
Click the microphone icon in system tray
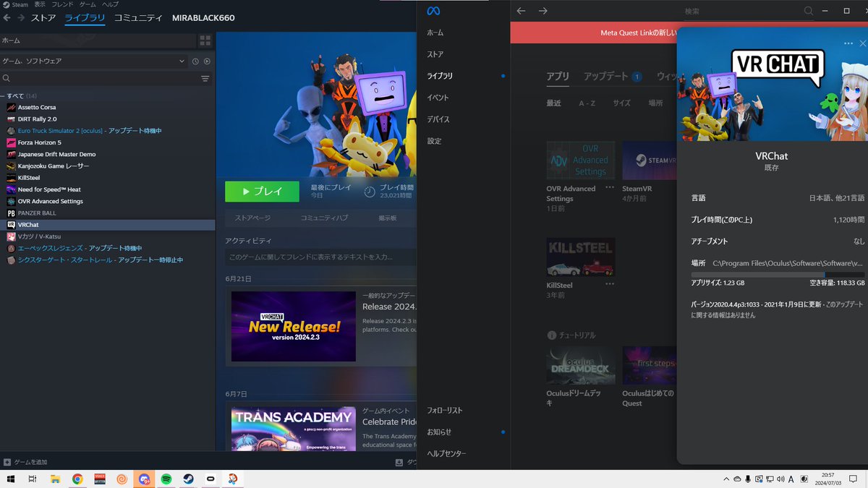(748, 479)
